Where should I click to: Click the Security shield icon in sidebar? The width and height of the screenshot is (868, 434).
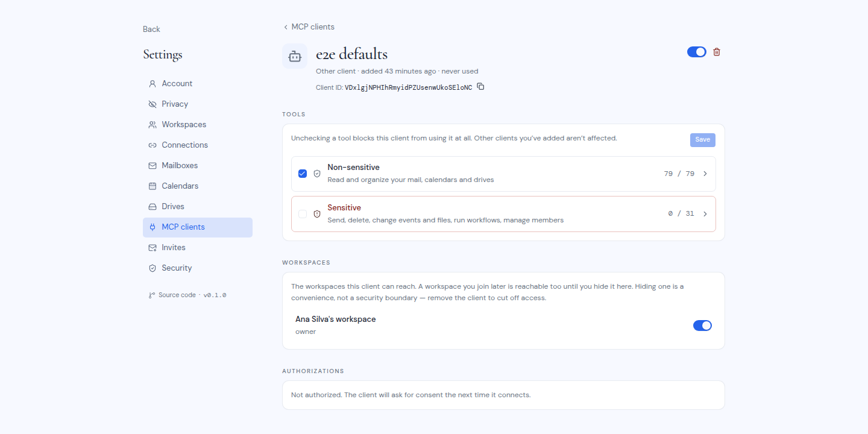click(x=153, y=268)
